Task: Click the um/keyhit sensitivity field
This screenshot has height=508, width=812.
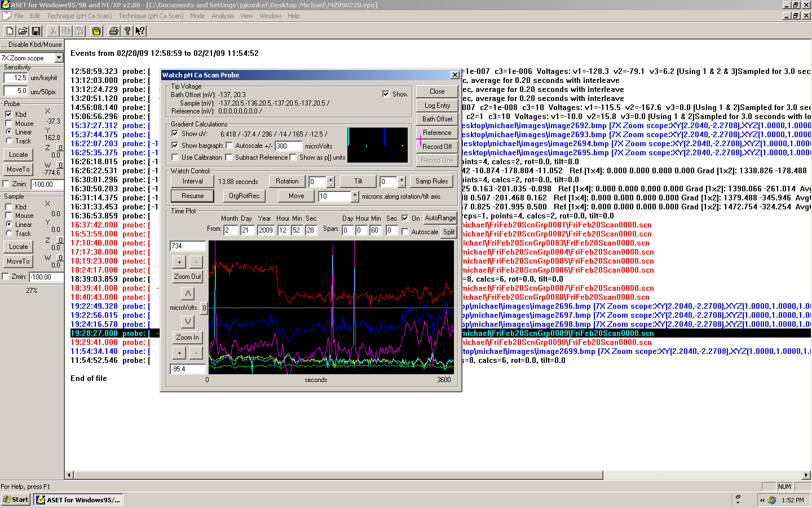Action: [x=16, y=78]
